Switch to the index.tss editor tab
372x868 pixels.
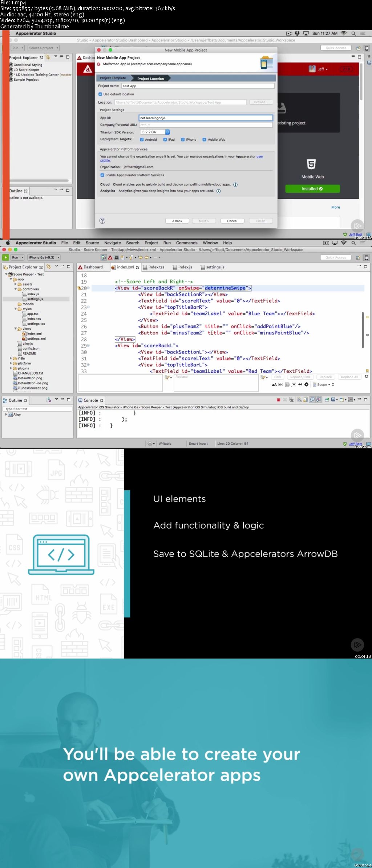(x=153, y=267)
